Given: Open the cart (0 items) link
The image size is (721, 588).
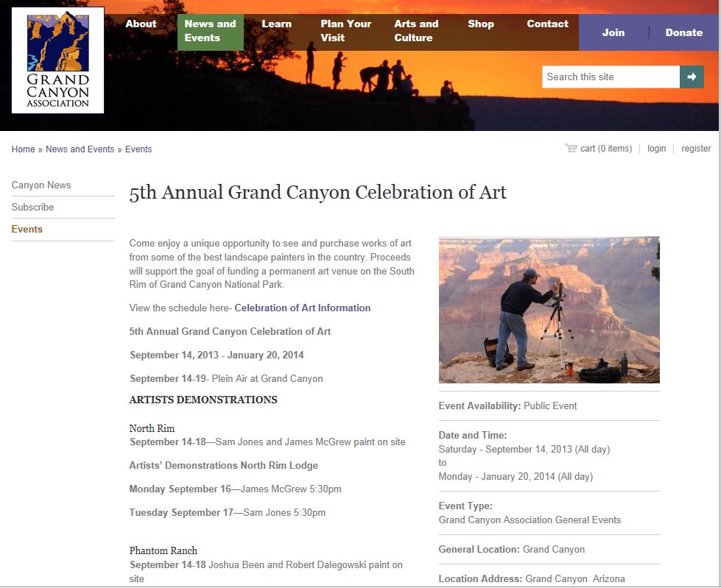Looking at the screenshot, I should tap(606, 149).
